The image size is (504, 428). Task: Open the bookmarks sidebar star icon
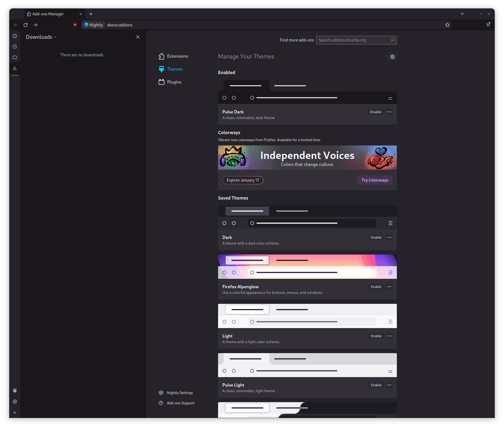click(x=15, y=36)
